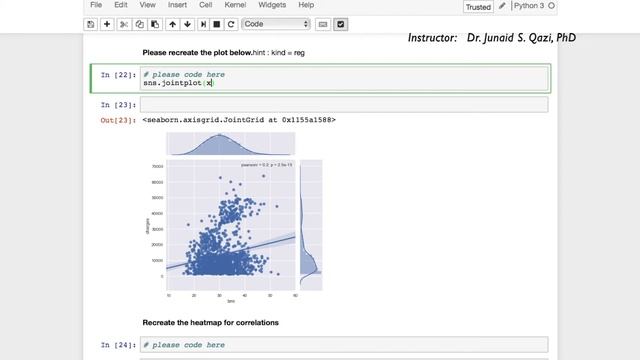Open the Cell menu
The width and height of the screenshot is (640, 360).
205,5
